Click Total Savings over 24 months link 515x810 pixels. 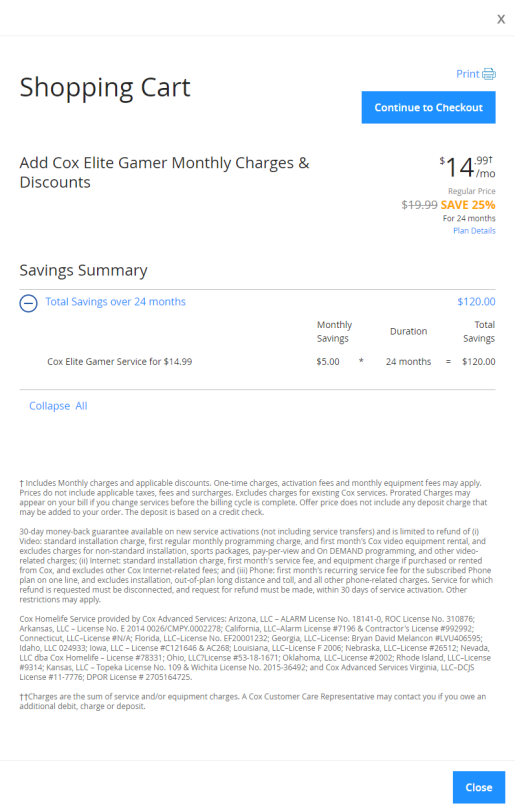[115, 302]
